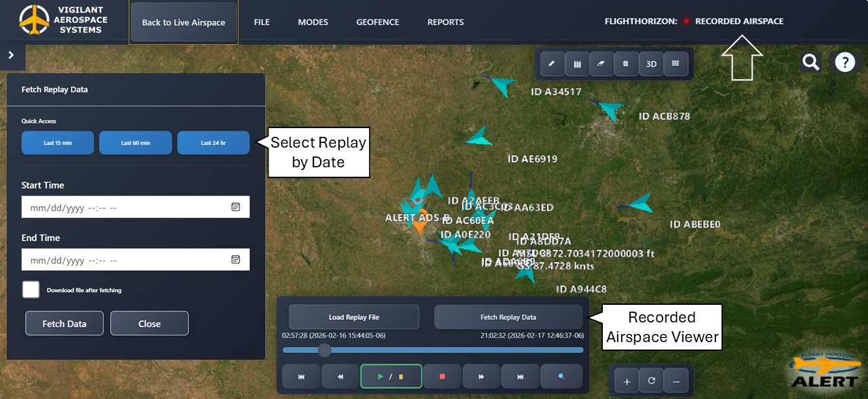Click the eraser tool icon

tap(601, 64)
